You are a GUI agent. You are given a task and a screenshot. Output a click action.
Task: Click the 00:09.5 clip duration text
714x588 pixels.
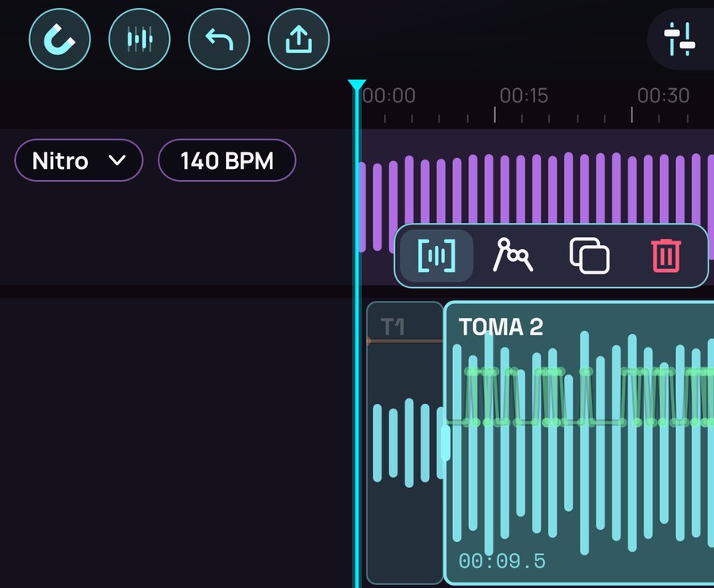click(x=502, y=561)
